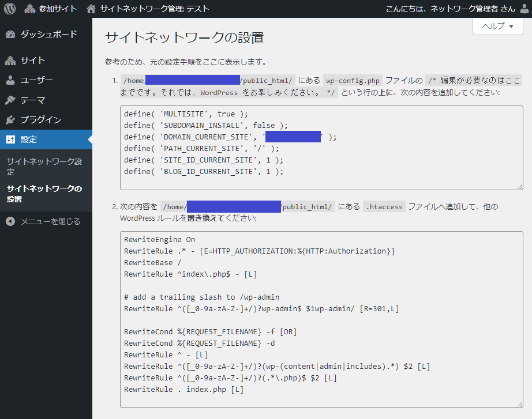Image resolution: width=532 pixels, height=419 pixels.
Task: Click the '# add a trailing slash' comment
Action: 201,297
